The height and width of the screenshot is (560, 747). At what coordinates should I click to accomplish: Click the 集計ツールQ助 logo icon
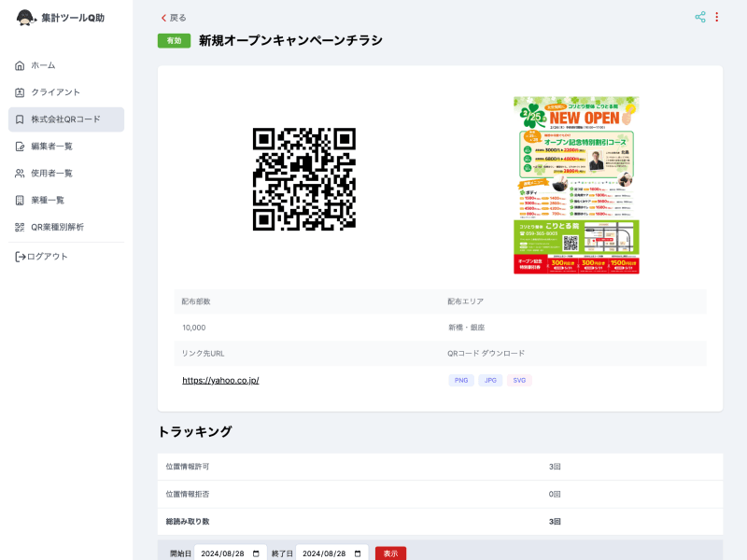click(x=26, y=18)
